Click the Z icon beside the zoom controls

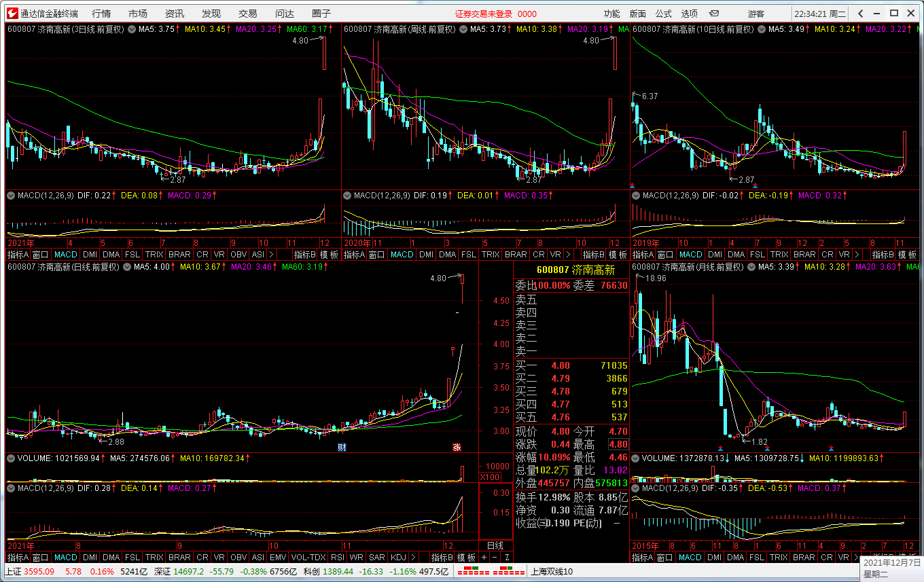pyautogui.click(x=506, y=557)
